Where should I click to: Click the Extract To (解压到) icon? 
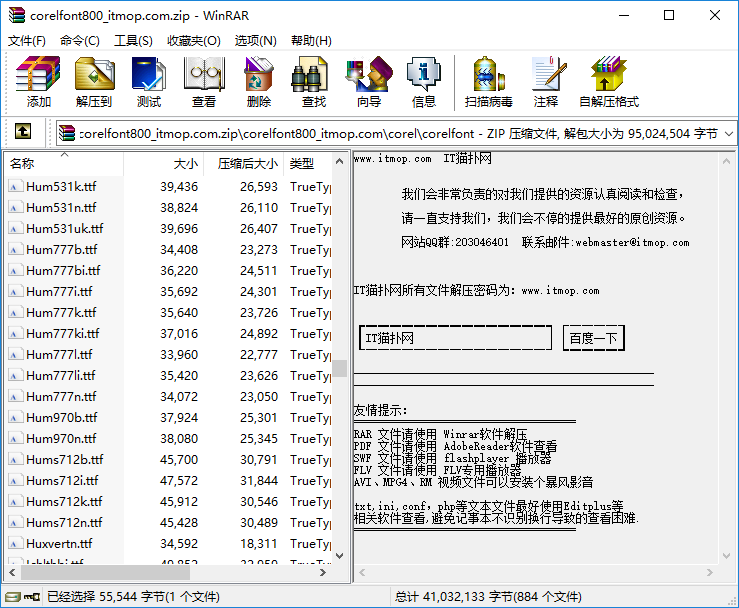point(94,74)
